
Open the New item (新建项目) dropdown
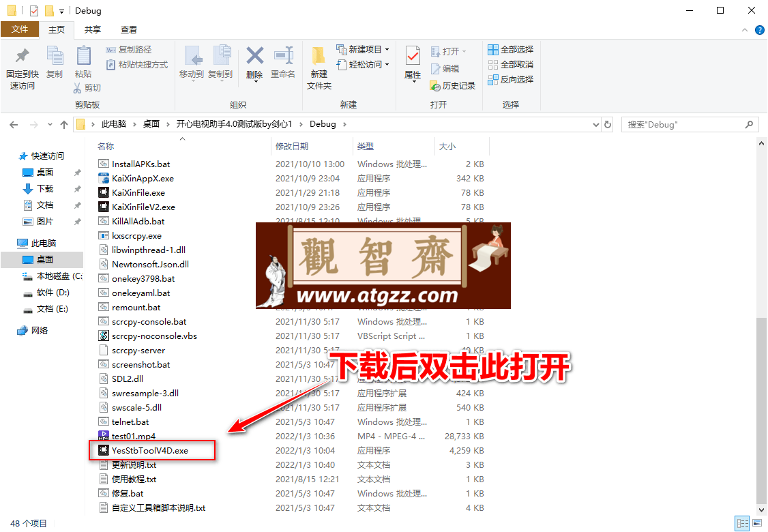coord(363,50)
